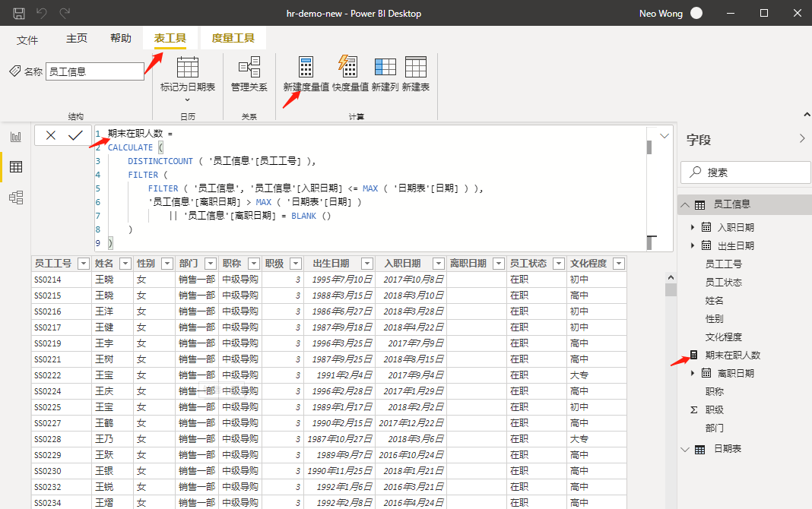
Task: Click the 新建列 (New Column) icon
Action: coord(385,68)
